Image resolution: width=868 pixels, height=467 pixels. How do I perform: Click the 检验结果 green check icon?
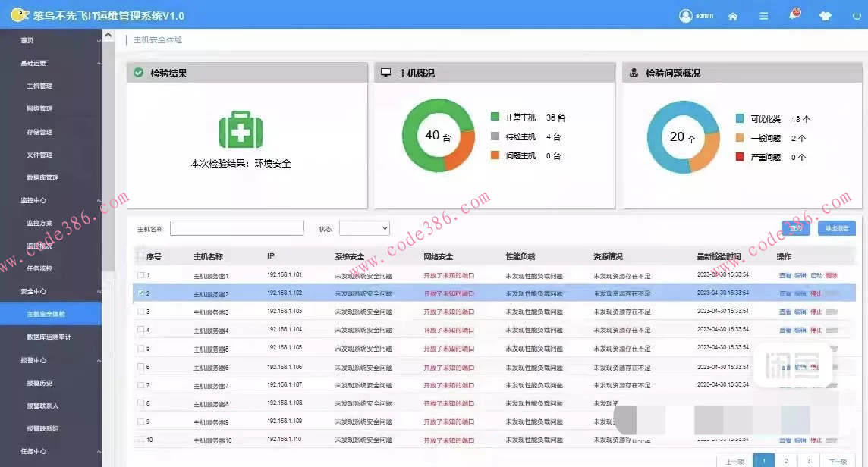coord(137,72)
